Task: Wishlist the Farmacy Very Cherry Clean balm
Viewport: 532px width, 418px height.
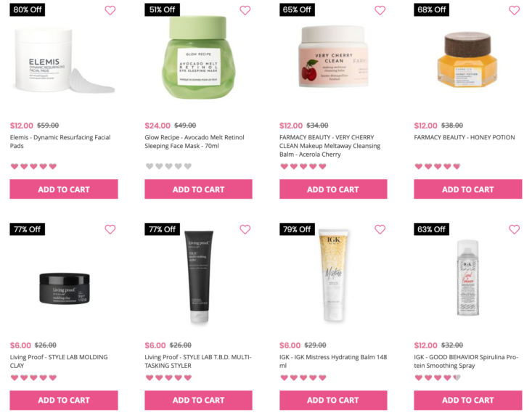Action: click(x=380, y=10)
